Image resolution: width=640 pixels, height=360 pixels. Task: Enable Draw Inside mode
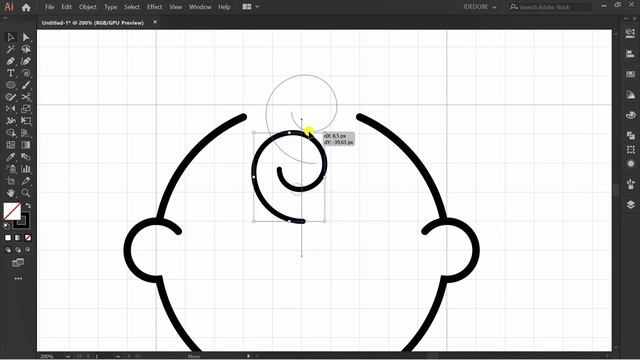[x=28, y=250]
